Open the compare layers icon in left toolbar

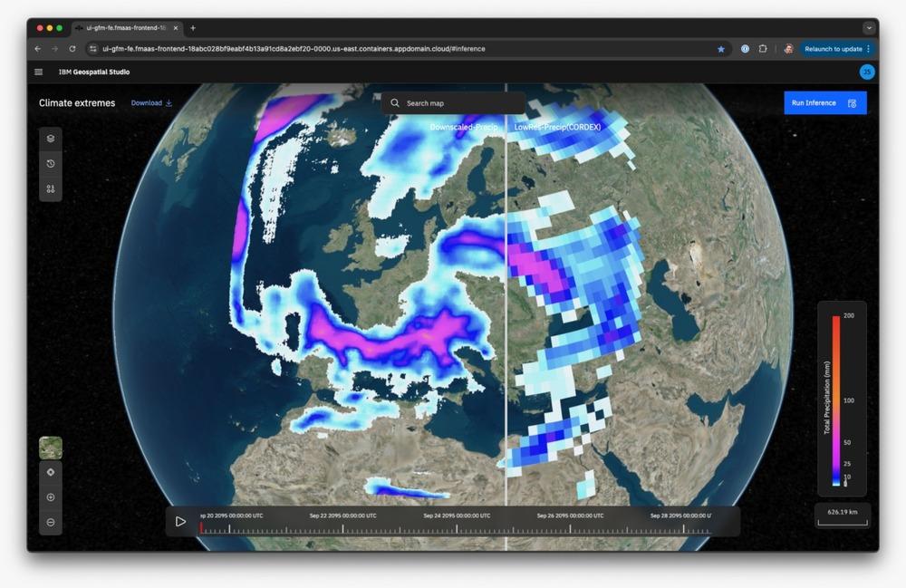click(51, 188)
